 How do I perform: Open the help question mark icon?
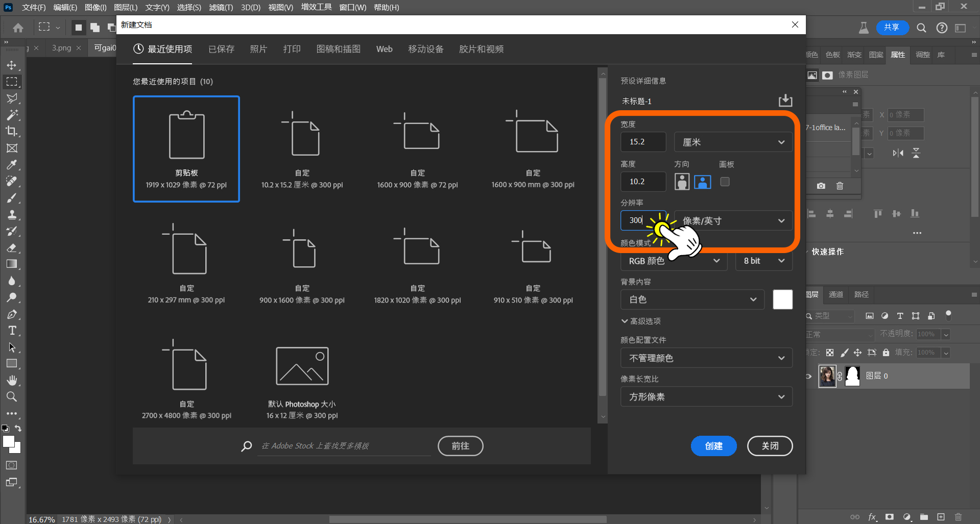coord(942,28)
